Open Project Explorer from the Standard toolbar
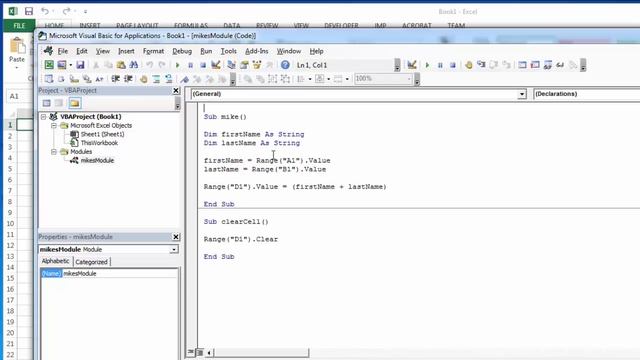The height and width of the screenshot is (360, 640). coord(231,65)
